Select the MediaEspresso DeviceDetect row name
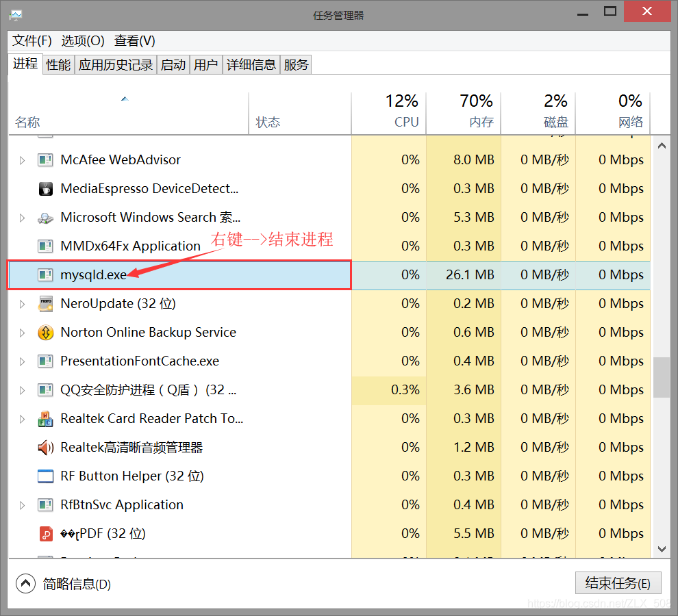Screen dimensions: 678x616 (149, 189)
